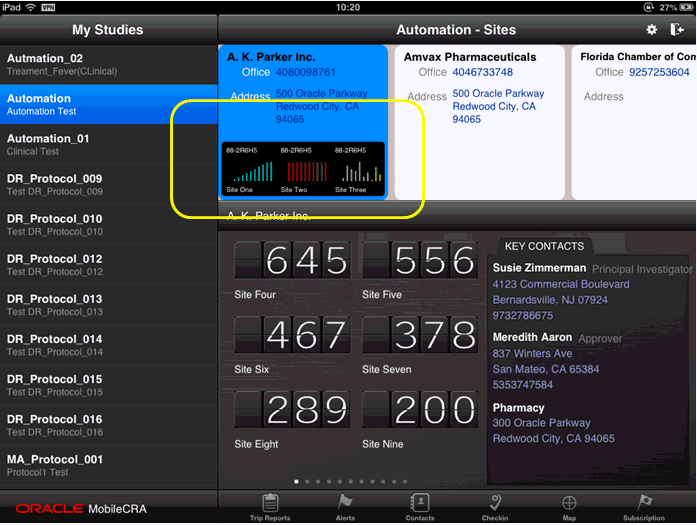Open Amvax Pharmaceuticals address link
Screen dimensions: 697x525
tap(498, 106)
